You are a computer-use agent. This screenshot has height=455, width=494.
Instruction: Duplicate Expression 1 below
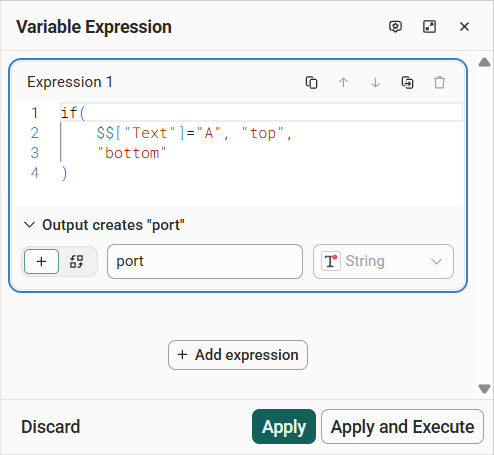coord(407,82)
